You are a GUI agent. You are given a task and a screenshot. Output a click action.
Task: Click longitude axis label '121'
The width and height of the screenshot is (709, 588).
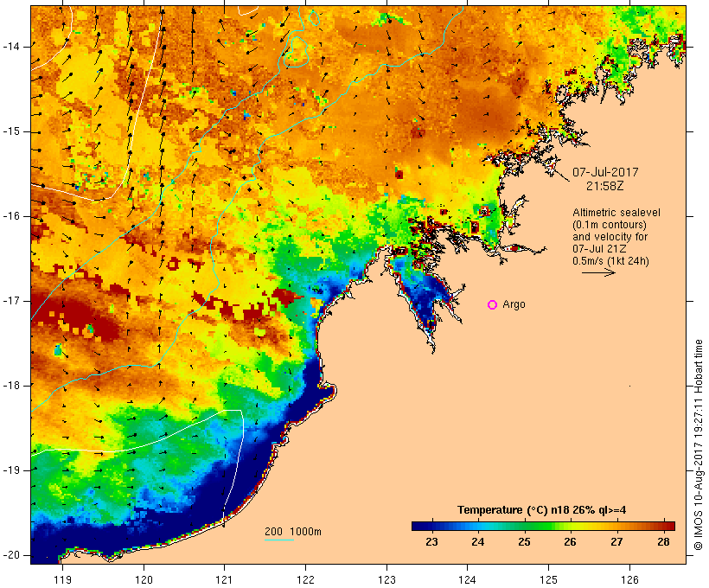pos(224,579)
